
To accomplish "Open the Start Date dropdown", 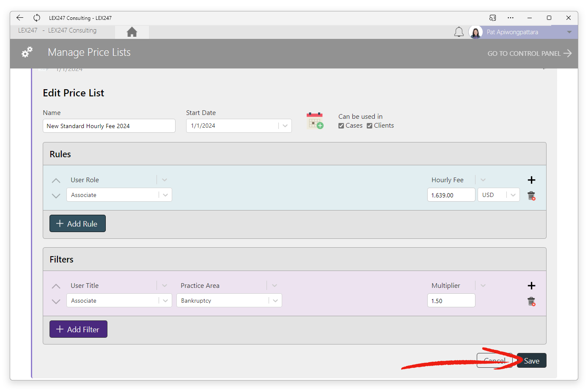I will pyautogui.click(x=285, y=126).
